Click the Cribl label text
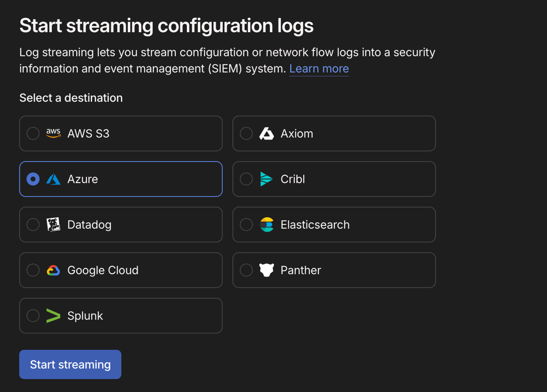 [x=293, y=179]
